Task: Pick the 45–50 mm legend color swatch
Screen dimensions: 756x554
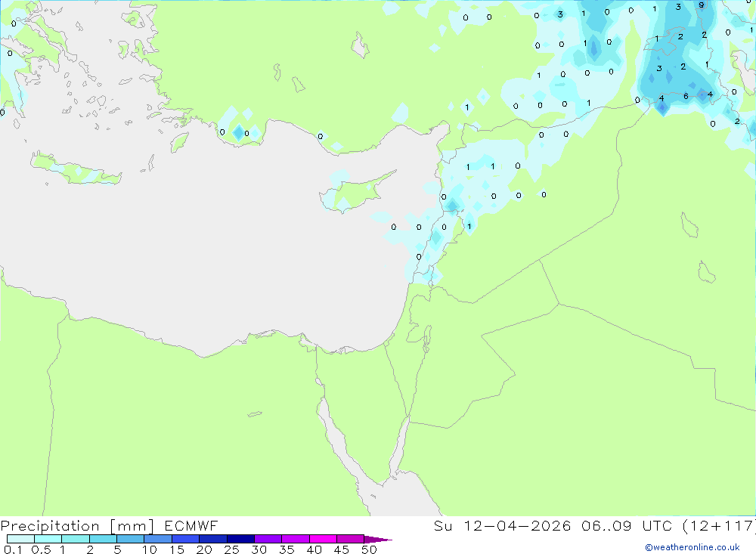Action: [351, 539]
